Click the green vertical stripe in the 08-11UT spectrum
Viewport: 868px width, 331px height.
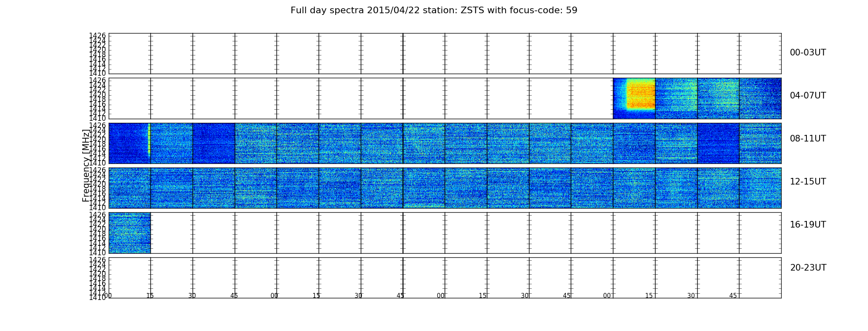[149, 139]
